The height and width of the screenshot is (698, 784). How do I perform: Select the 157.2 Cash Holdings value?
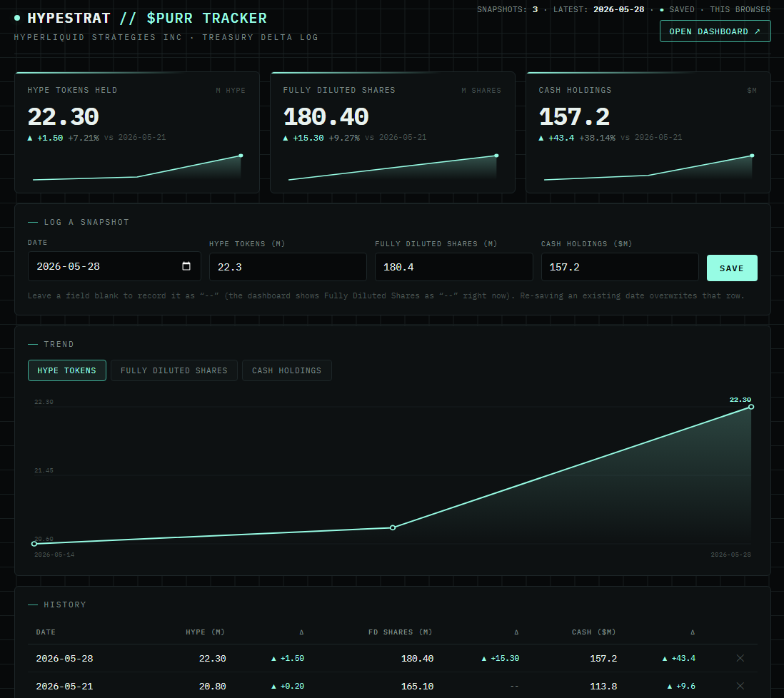tap(574, 117)
